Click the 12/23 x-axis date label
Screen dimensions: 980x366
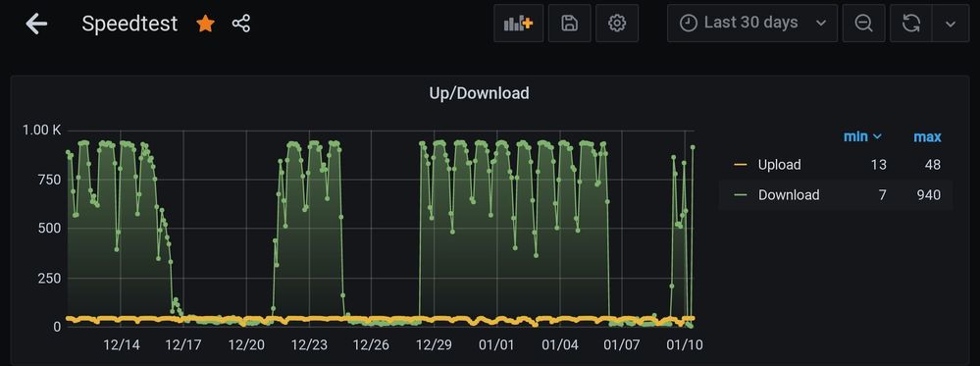(309, 344)
